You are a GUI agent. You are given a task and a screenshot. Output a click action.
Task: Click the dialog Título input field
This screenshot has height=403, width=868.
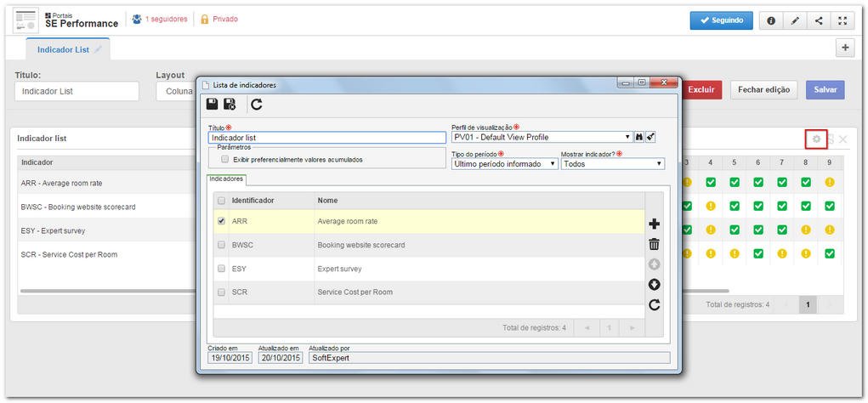click(x=327, y=137)
